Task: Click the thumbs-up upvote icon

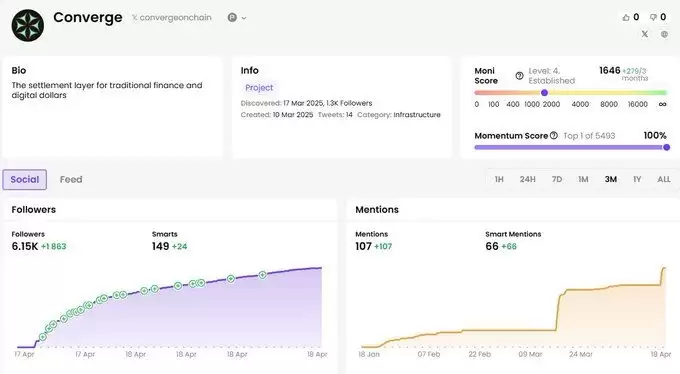Action: pos(626,17)
